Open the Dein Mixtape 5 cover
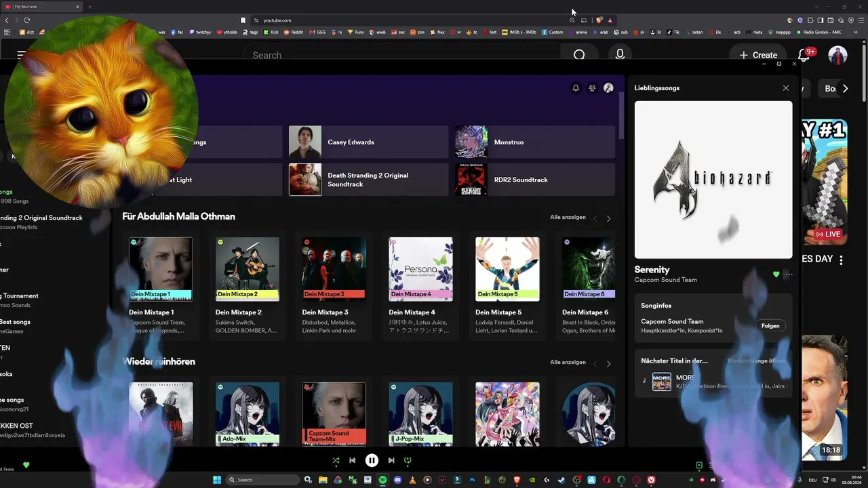 (508, 269)
